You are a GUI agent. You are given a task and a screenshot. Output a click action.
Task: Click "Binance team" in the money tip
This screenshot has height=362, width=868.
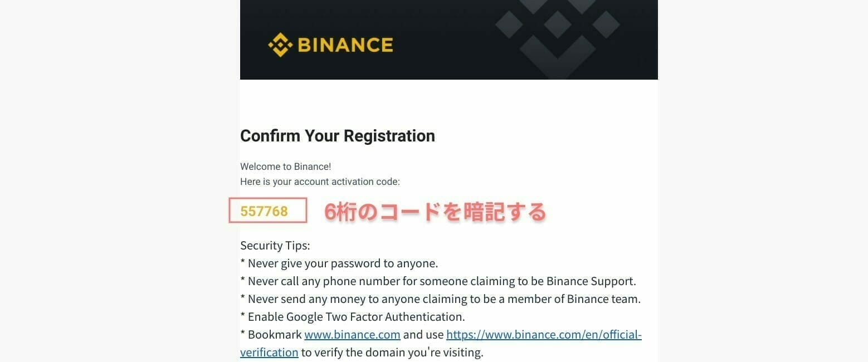[x=603, y=299]
